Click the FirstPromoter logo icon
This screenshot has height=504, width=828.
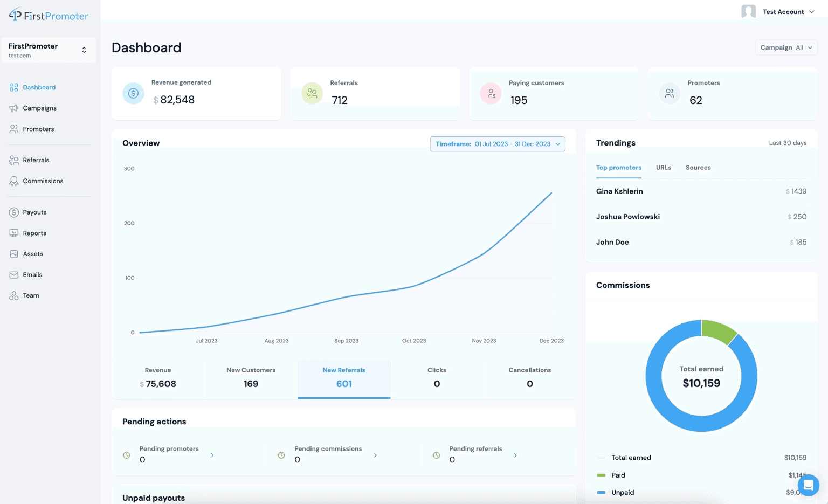click(x=15, y=15)
